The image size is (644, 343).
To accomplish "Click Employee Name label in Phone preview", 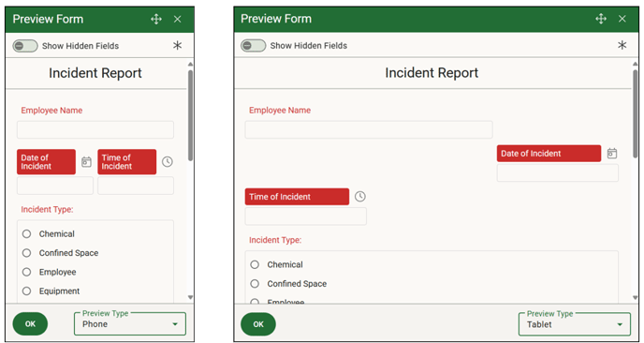I will (x=51, y=111).
